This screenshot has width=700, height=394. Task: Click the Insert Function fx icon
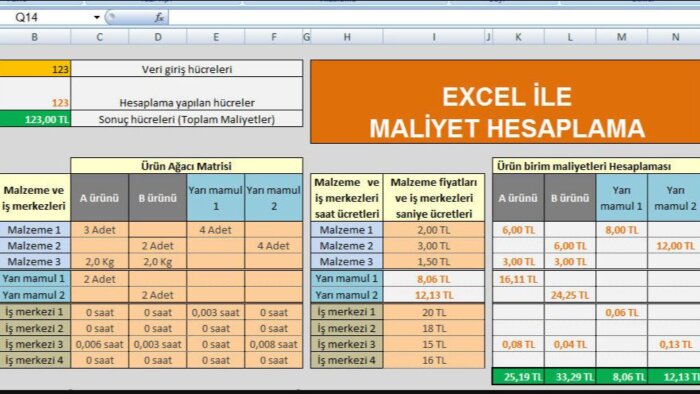coord(159,17)
